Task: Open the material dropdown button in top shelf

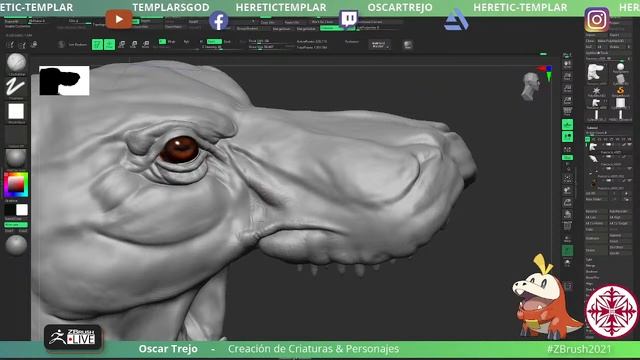Action: [x=380, y=44]
